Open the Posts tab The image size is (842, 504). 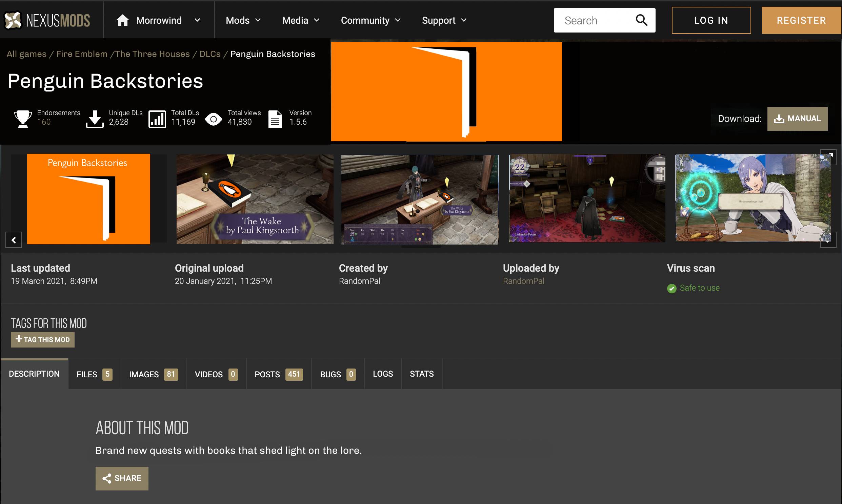coord(278,374)
